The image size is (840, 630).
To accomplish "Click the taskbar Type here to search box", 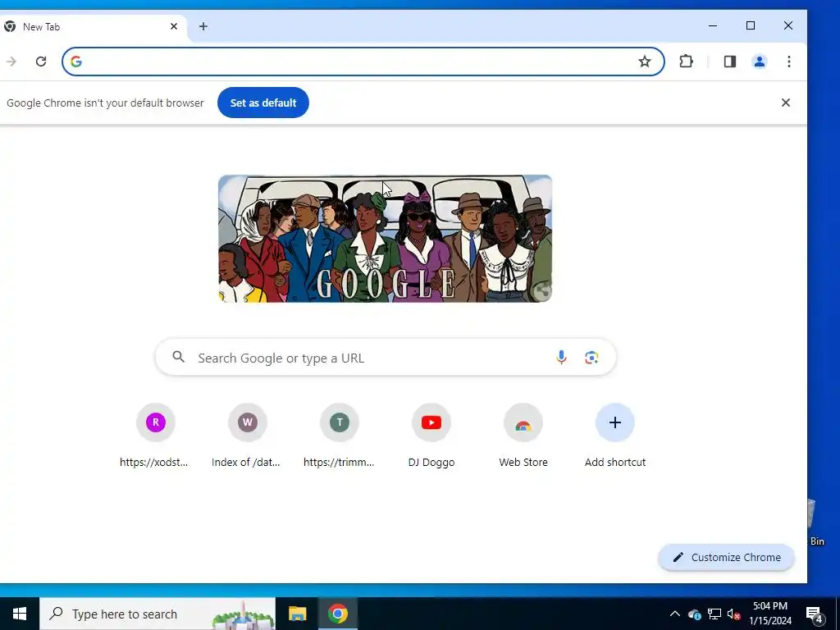I will click(x=157, y=614).
